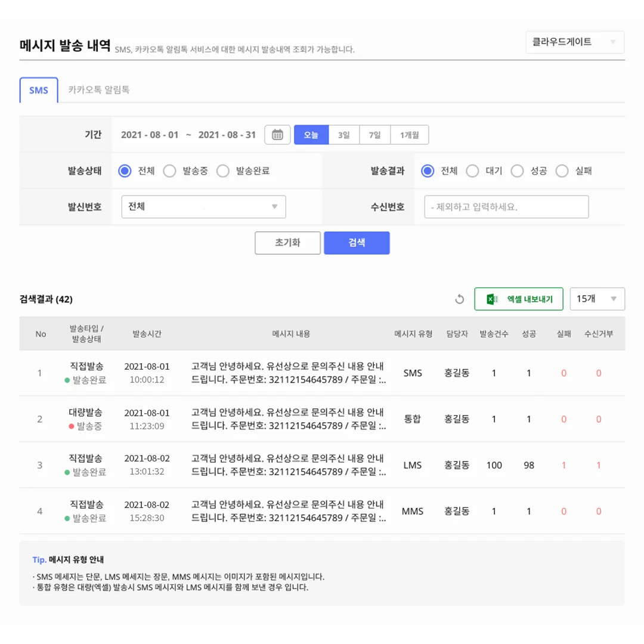Expand the 발신번호 전체 combo box
The width and height of the screenshot is (644, 644).
pyautogui.click(x=203, y=207)
